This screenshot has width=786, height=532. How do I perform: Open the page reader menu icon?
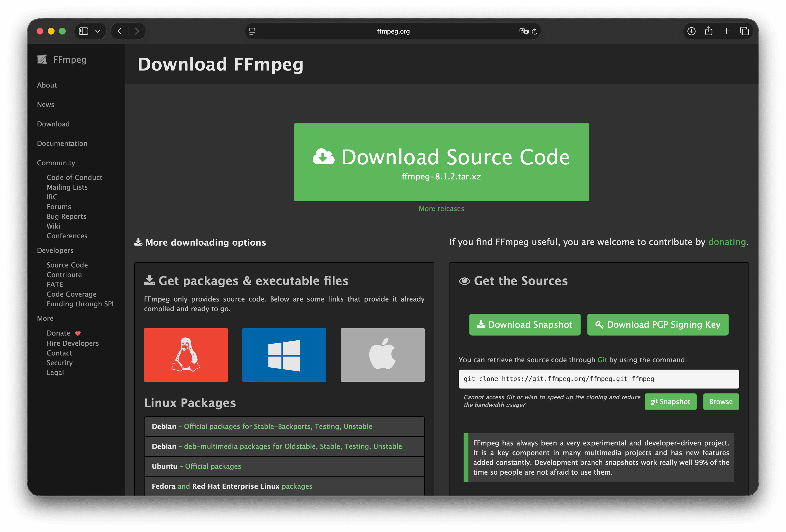pyautogui.click(x=252, y=31)
